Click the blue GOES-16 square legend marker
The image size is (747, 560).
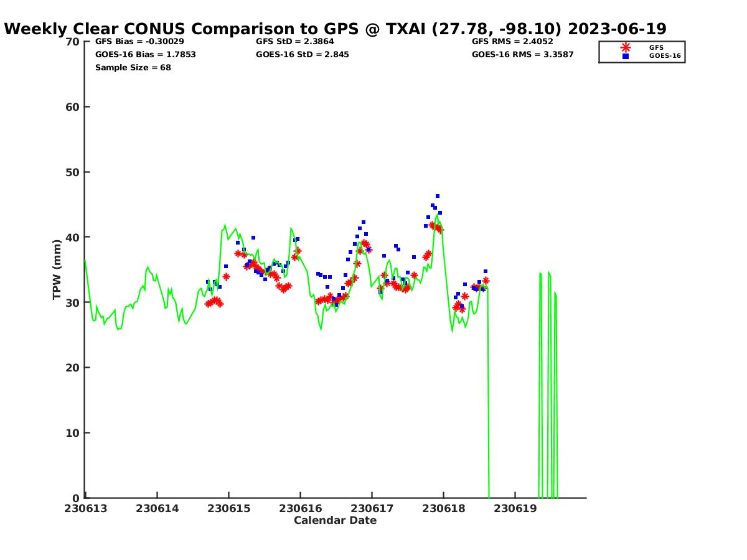click(x=626, y=56)
